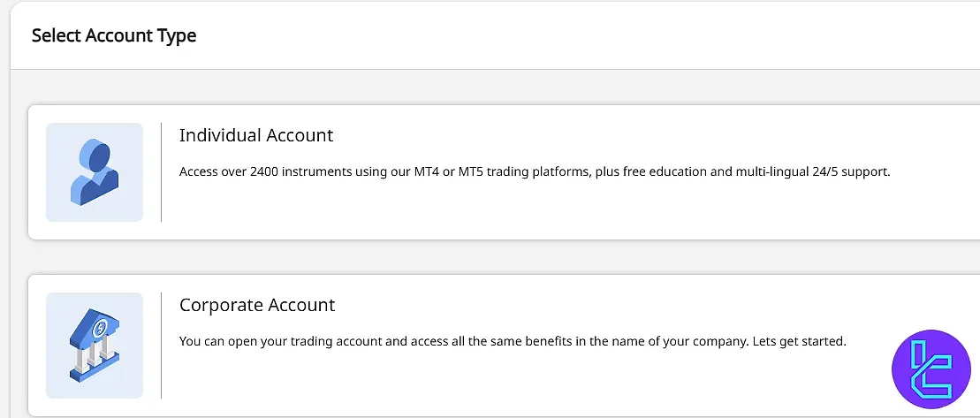Click the white header bar beside the heading
980x418 pixels.
[574, 35]
